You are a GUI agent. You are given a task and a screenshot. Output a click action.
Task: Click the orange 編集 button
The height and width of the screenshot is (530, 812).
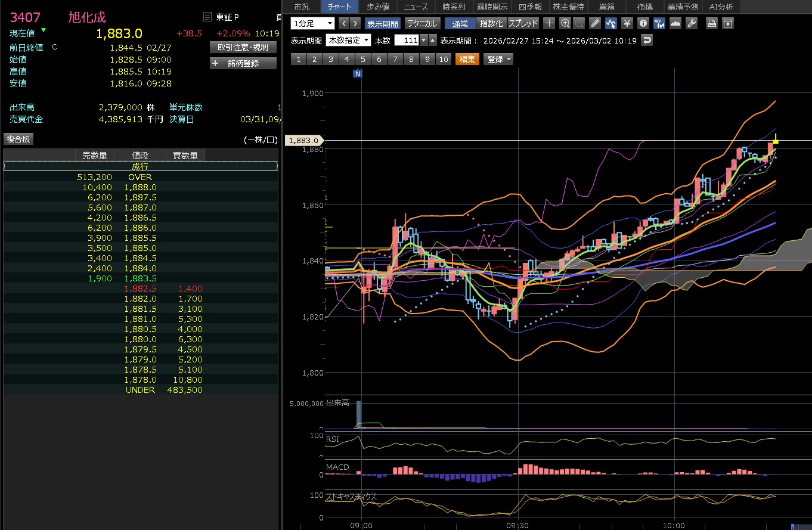467,59
